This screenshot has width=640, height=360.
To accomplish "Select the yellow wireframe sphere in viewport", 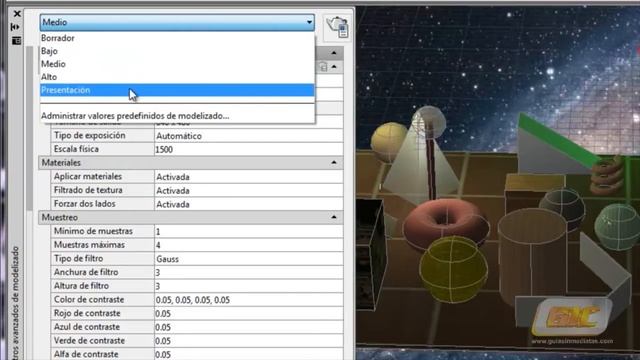I will 453,269.
